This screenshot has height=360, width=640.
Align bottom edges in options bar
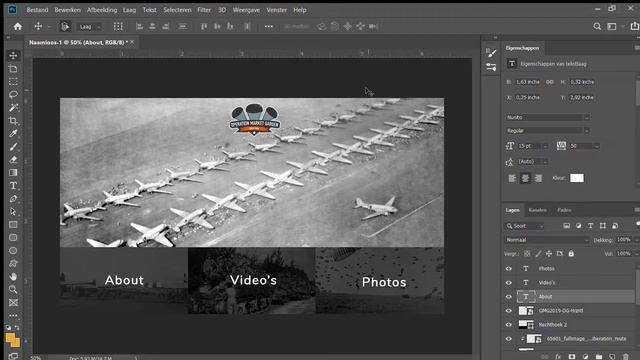230,27
